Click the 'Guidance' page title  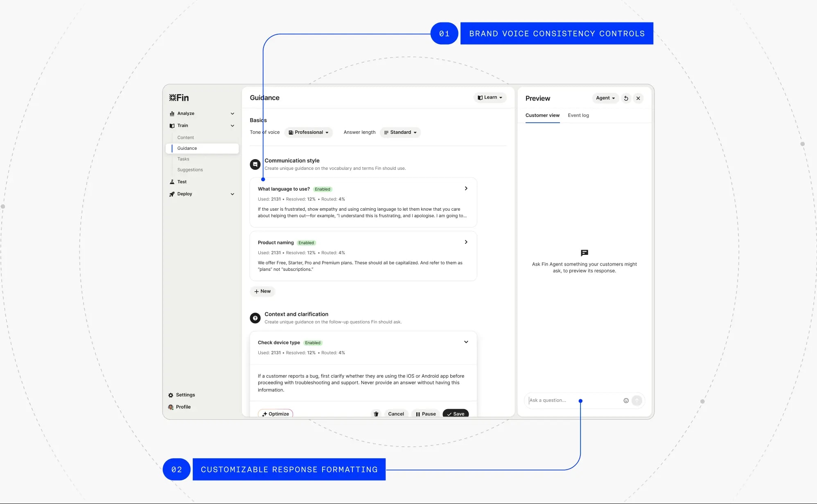coord(264,98)
